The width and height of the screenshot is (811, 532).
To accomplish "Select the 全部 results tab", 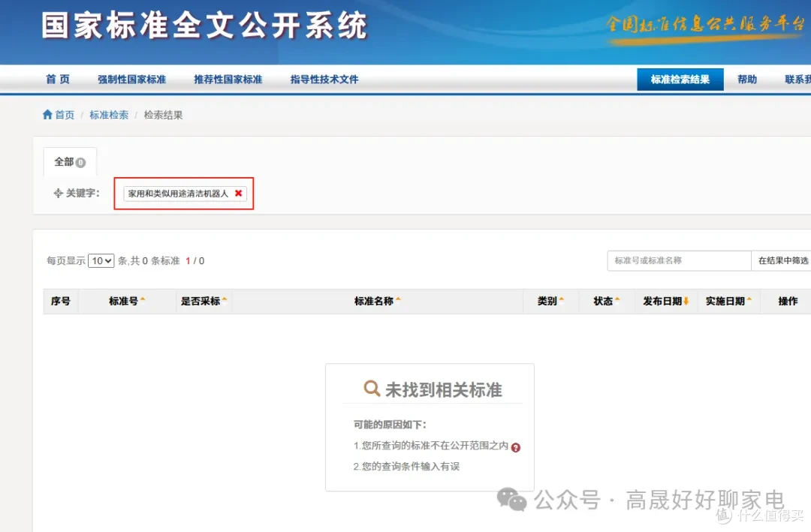I will (x=70, y=162).
